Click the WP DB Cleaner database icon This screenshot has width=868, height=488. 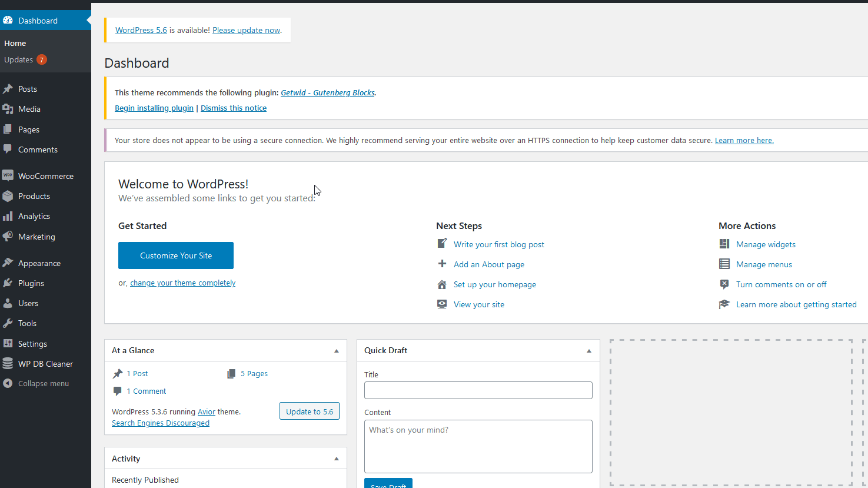point(8,364)
